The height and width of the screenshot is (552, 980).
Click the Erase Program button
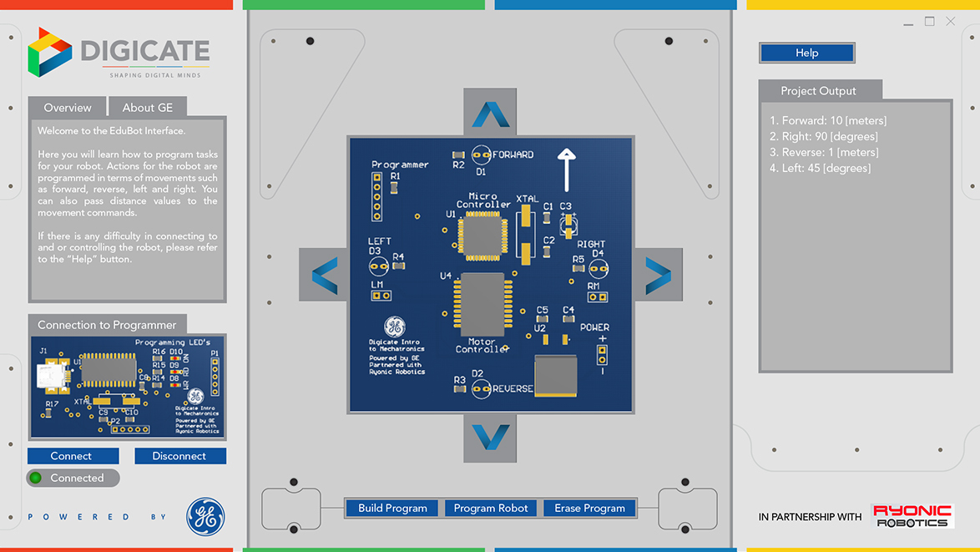tap(589, 509)
